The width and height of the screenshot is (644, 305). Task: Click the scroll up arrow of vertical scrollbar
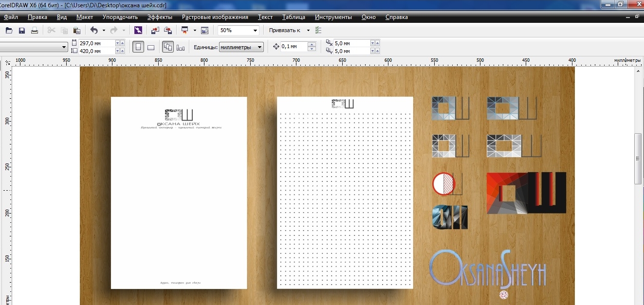coord(638,71)
